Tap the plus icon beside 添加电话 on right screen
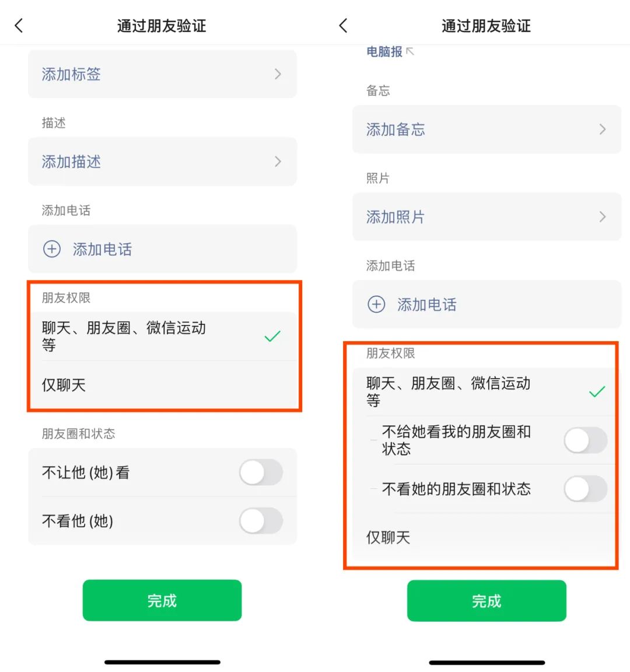Viewport: 630px width, 672px height. [376, 304]
